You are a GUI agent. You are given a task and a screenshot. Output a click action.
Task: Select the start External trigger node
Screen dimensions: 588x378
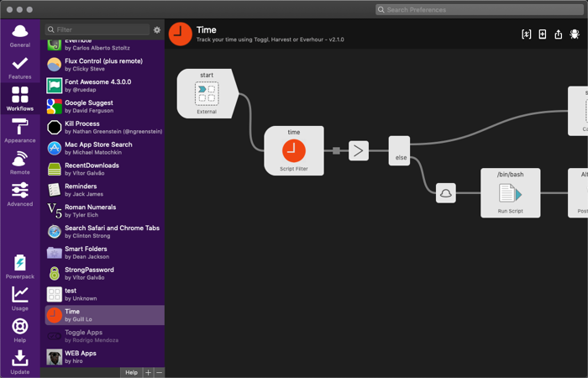[207, 94]
